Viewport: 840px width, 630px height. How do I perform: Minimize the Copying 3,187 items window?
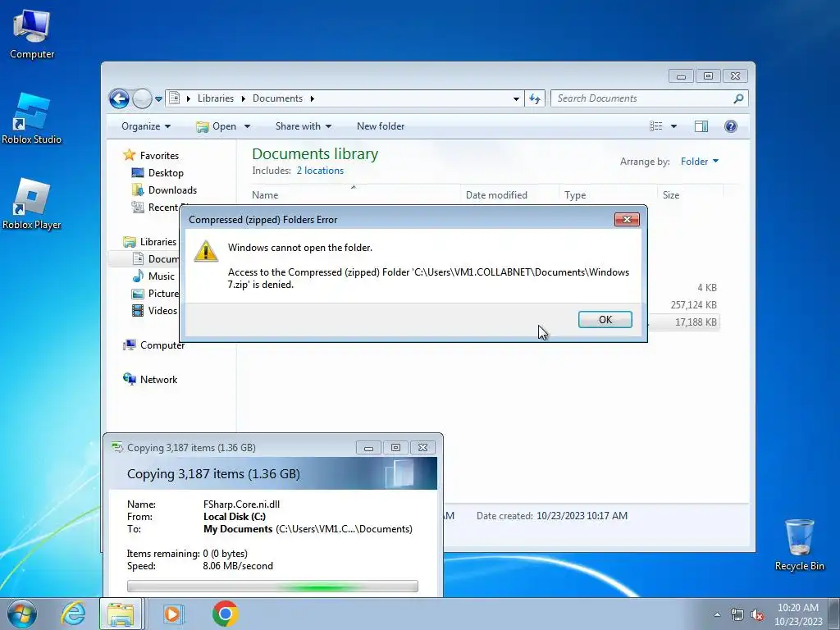tap(368, 448)
